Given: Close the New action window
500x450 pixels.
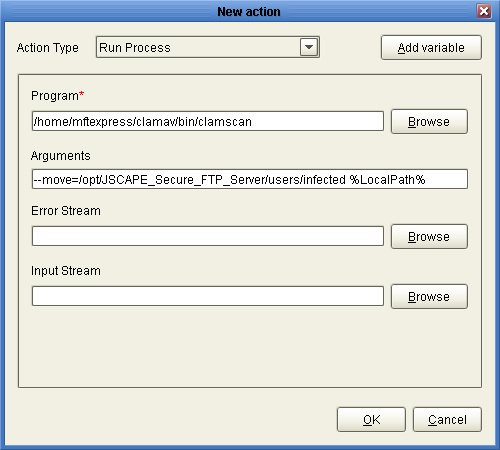Looking at the screenshot, I should coord(484,11).
